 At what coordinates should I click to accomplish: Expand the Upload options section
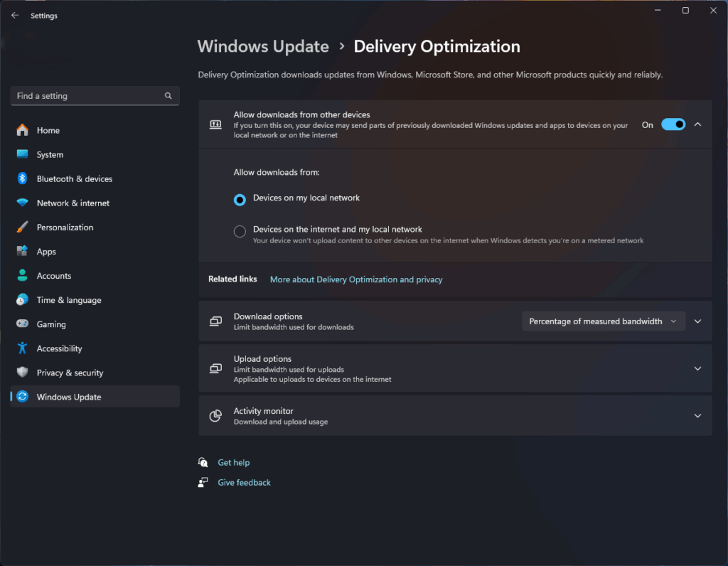(697, 368)
